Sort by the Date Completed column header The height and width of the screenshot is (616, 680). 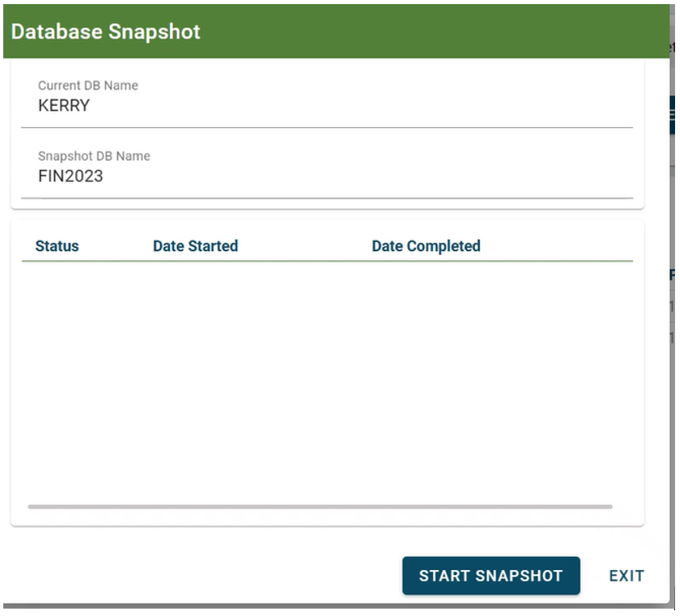pyautogui.click(x=426, y=246)
